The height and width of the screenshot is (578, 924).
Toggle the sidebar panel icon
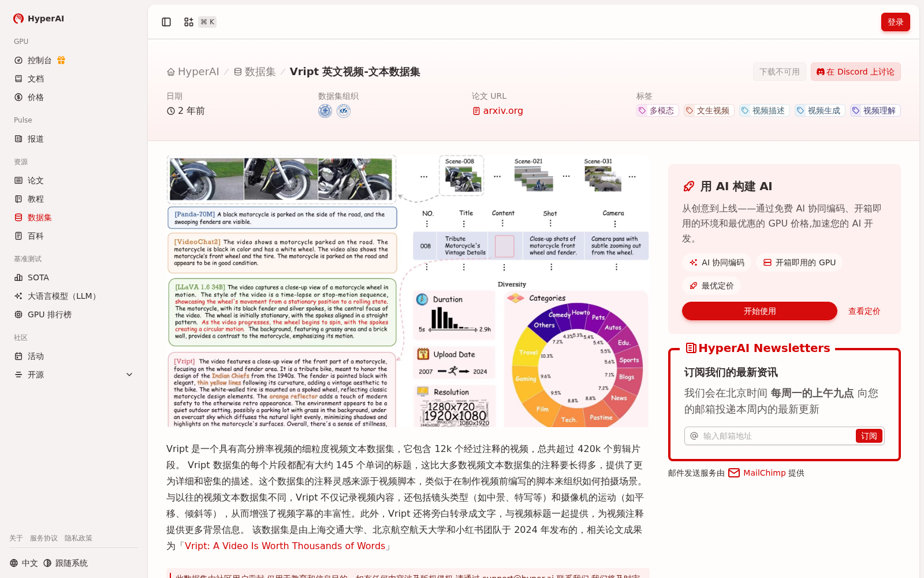[x=166, y=22]
